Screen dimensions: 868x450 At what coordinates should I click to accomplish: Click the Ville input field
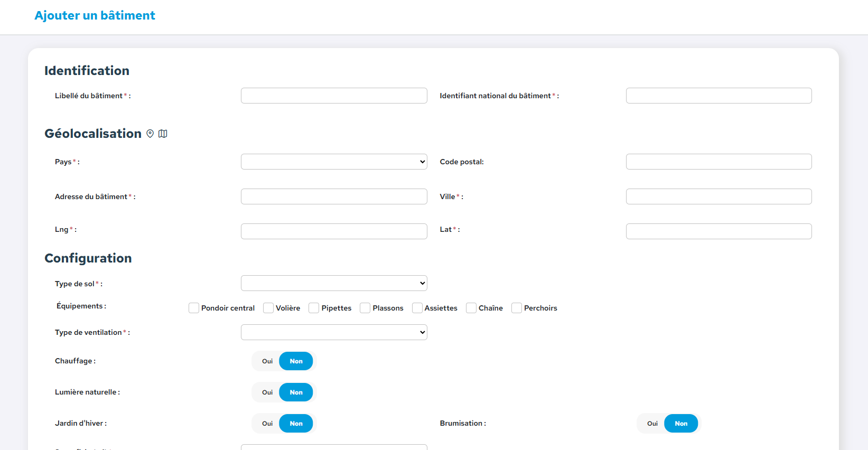(x=718, y=196)
